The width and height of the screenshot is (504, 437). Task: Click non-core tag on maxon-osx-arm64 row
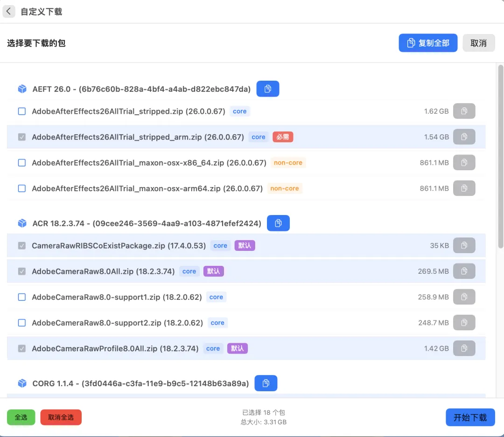[285, 188]
